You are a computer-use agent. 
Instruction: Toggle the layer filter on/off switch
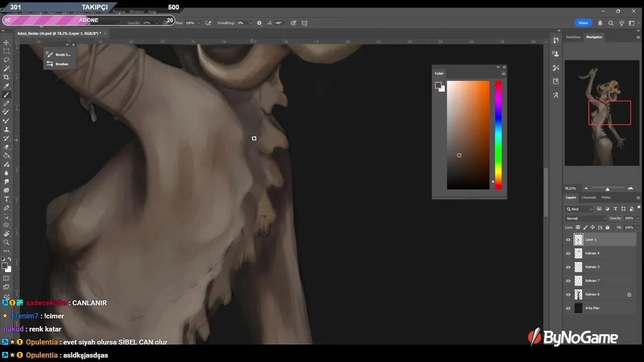pos(639,207)
